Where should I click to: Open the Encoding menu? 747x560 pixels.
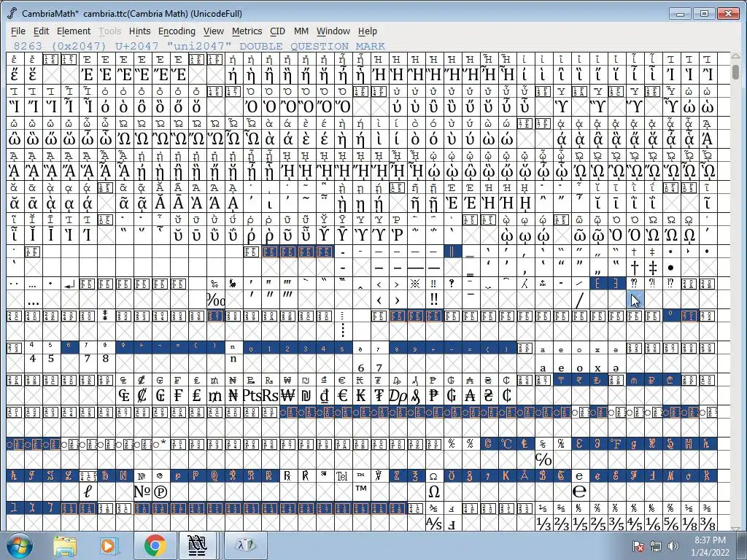coord(177,31)
